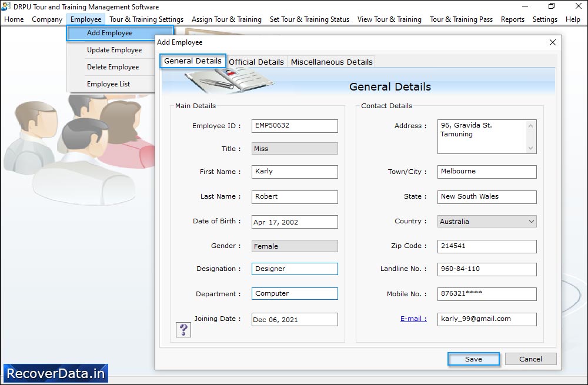Click the Zip Code field 214541
The width and height of the screenshot is (588, 385).
[487, 246]
